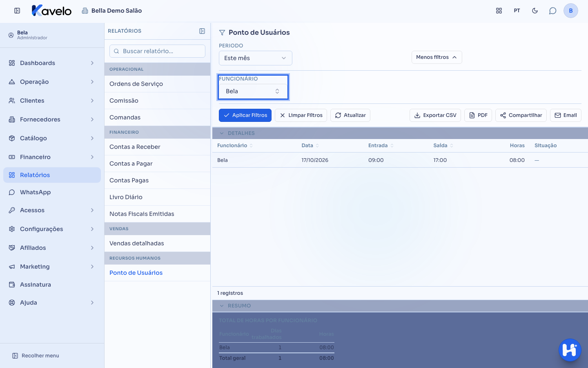
Task: Open the Funcionário Bela dropdown
Action: point(253,91)
